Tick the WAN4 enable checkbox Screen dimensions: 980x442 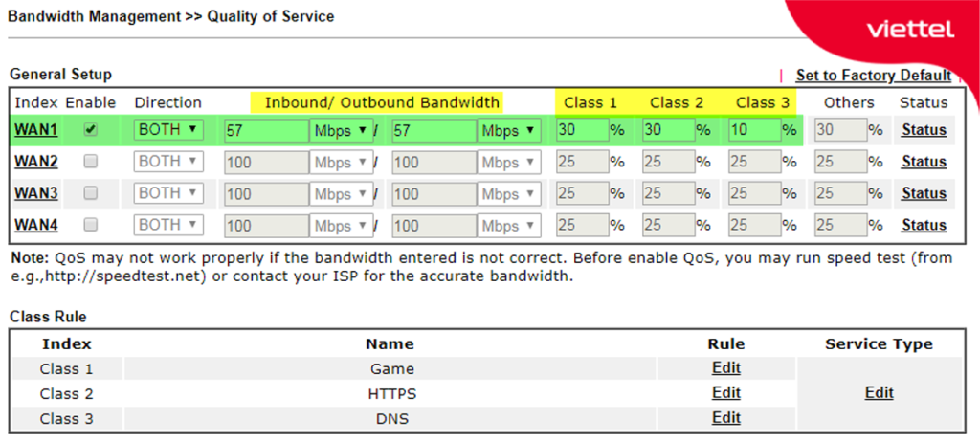coord(91,225)
